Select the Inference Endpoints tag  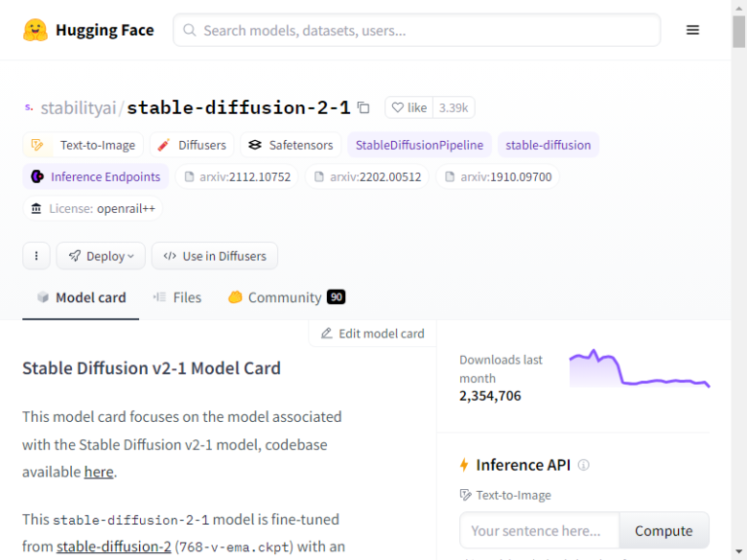[95, 177]
